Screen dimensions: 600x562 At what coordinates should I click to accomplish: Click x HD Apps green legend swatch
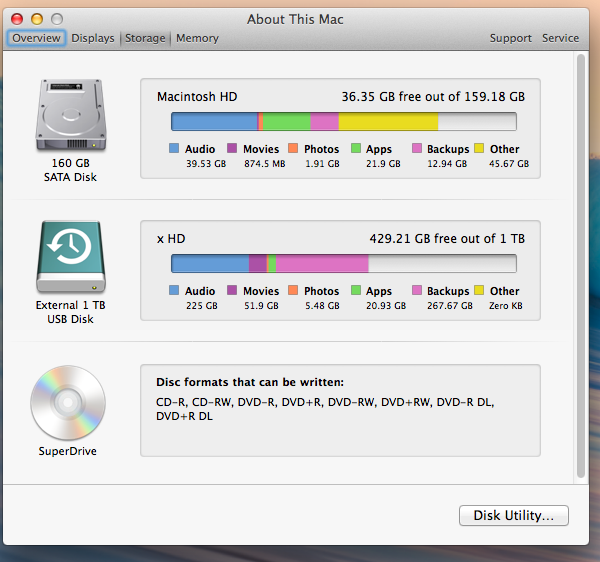tap(356, 290)
